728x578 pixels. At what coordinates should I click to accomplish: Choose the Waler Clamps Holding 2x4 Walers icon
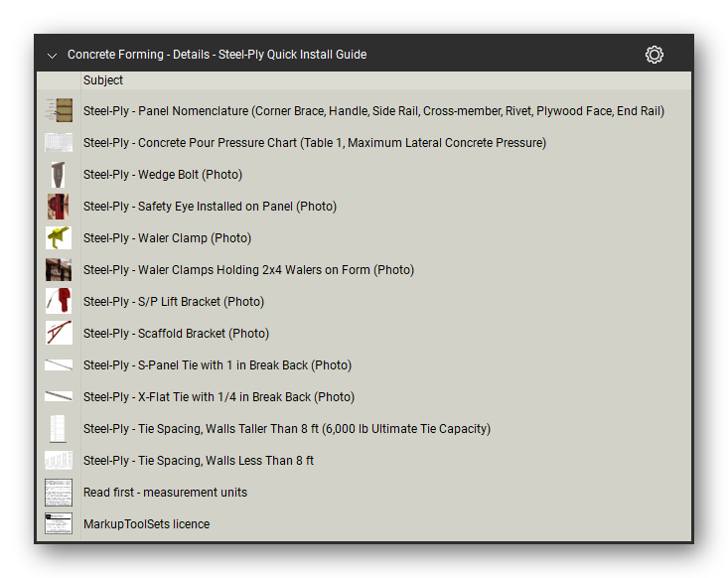(x=59, y=270)
